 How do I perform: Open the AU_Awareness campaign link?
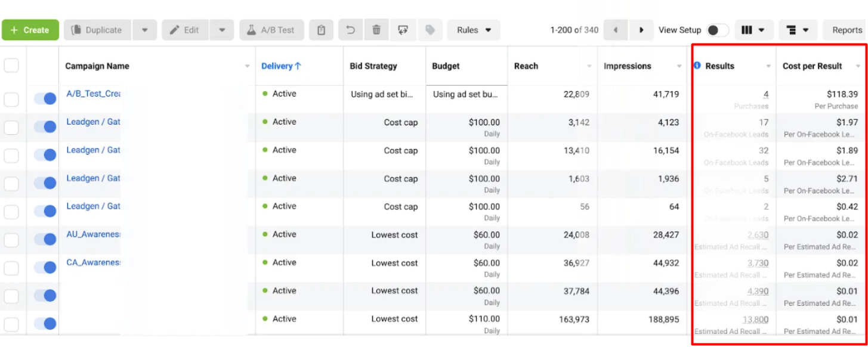coord(93,234)
